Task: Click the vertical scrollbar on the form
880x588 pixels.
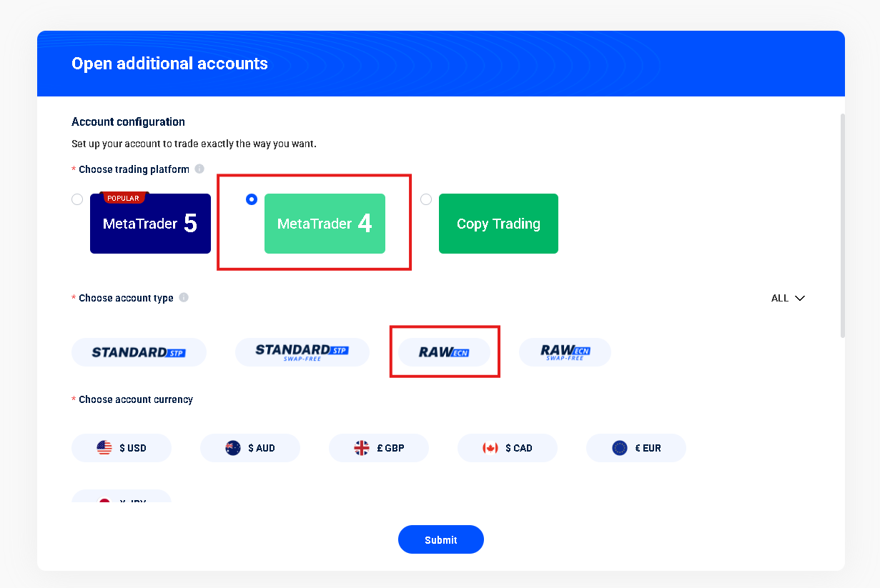Action: coord(843,225)
